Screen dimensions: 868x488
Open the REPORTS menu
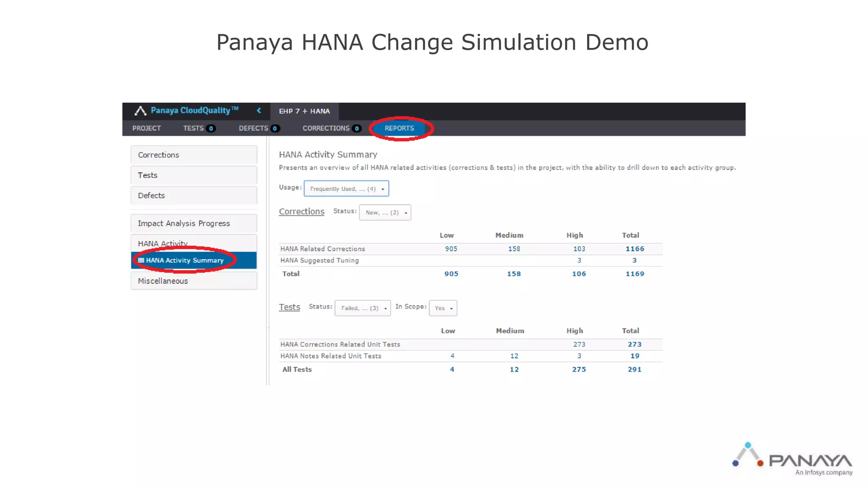click(399, 128)
